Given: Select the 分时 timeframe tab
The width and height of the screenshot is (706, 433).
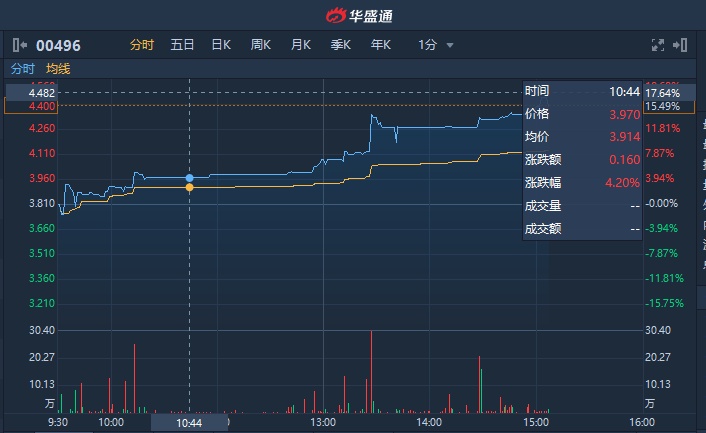Looking at the screenshot, I should [142, 45].
